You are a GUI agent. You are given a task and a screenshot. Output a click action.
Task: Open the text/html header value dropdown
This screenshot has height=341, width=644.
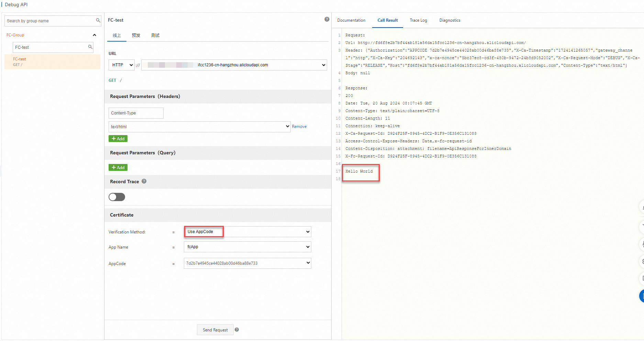pos(200,126)
